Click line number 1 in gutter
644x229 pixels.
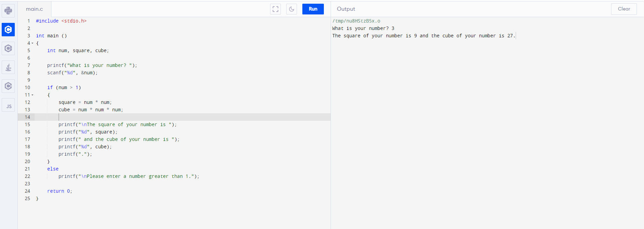click(29, 21)
